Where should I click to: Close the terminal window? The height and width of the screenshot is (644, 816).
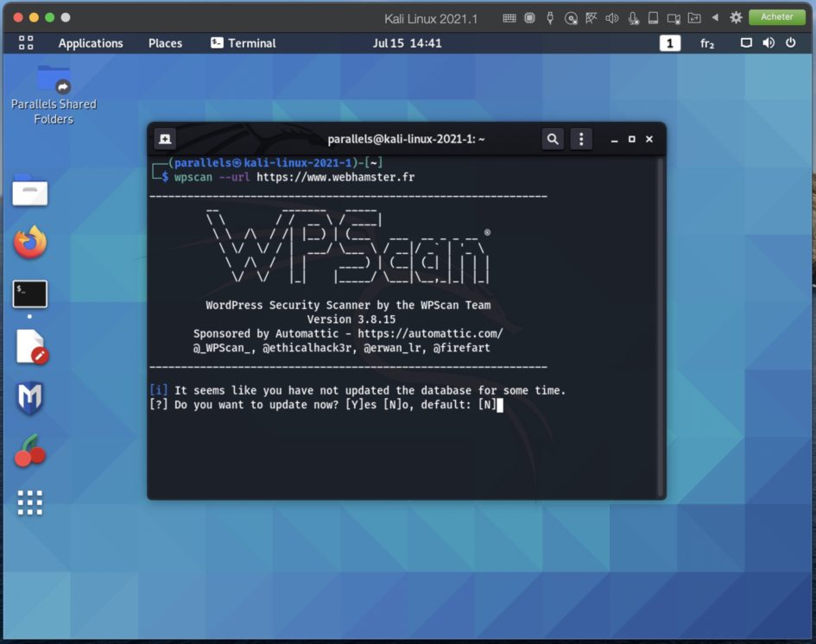(649, 139)
